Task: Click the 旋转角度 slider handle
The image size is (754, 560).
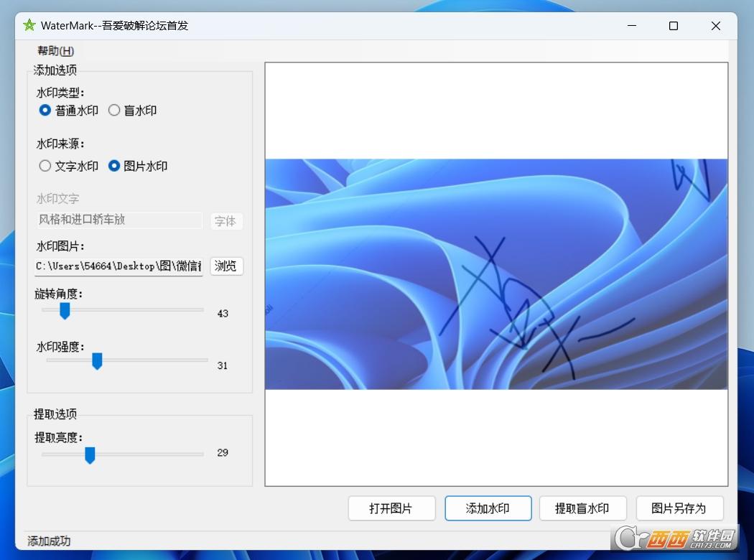Action: (65, 311)
